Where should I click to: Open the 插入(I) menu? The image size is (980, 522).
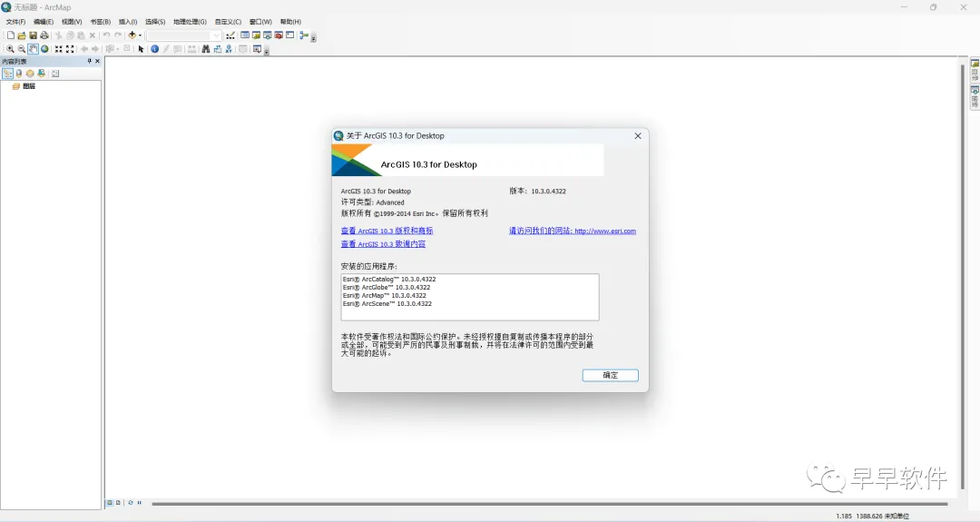pos(128,22)
